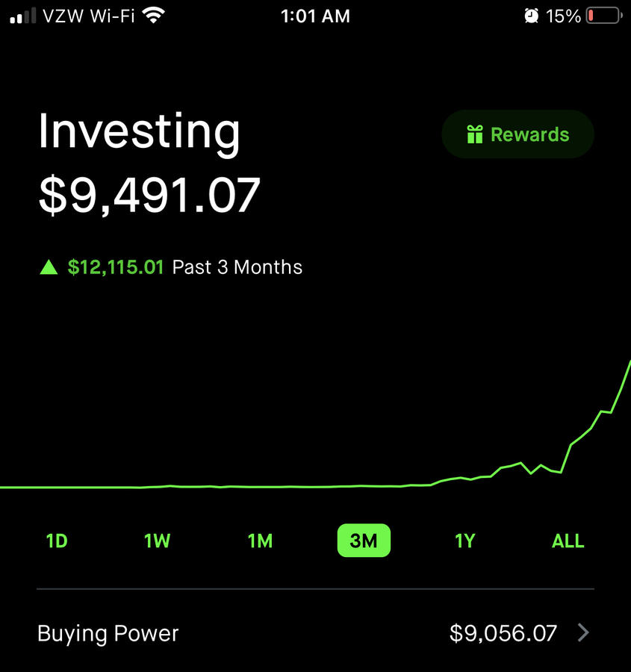The height and width of the screenshot is (672, 631).
Task: Tap the $9,491.07 portfolio value
Action: pyautogui.click(x=149, y=195)
